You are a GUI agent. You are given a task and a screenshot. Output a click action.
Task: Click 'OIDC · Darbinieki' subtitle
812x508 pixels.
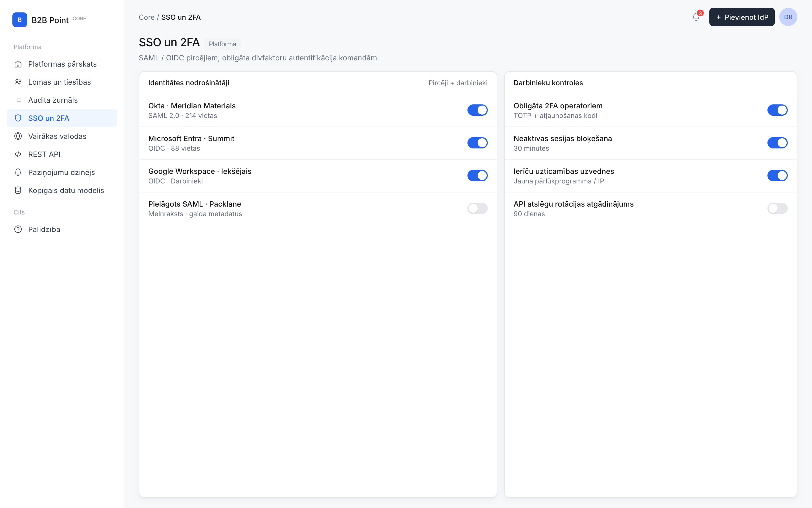click(x=175, y=181)
